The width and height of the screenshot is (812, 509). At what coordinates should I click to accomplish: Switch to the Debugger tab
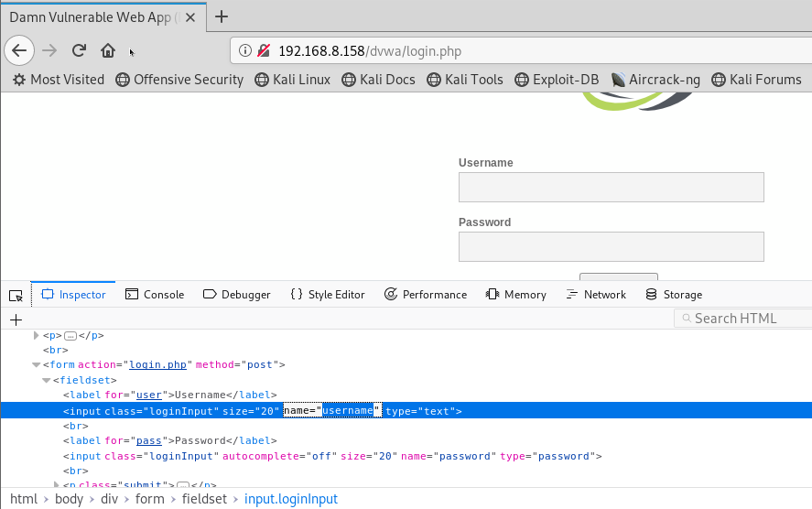coord(237,295)
